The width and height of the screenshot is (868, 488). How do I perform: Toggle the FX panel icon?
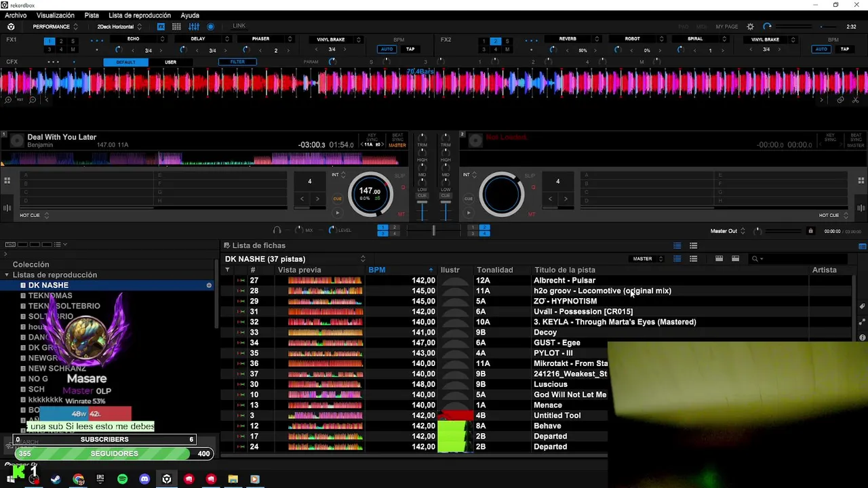click(161, 26)
